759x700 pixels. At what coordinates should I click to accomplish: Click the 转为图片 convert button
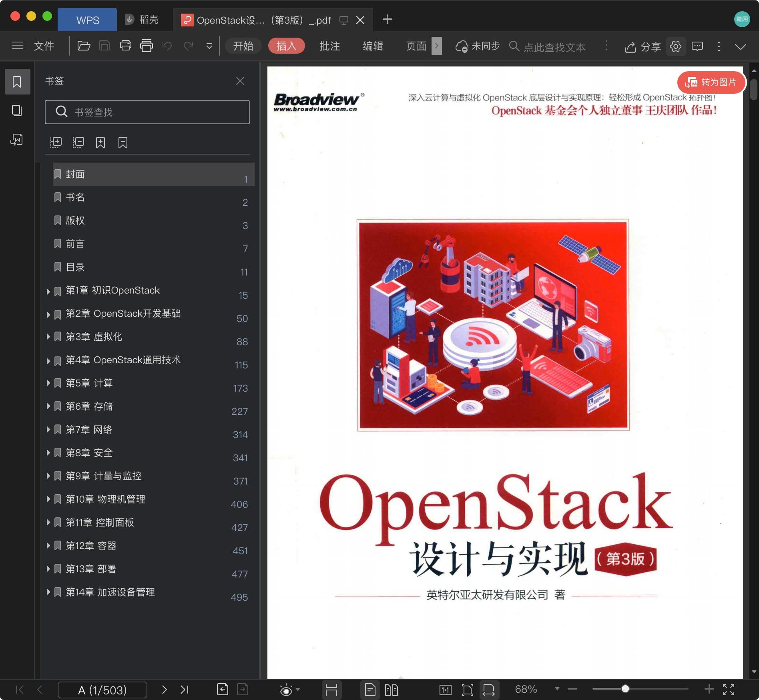tap(711, 82)
